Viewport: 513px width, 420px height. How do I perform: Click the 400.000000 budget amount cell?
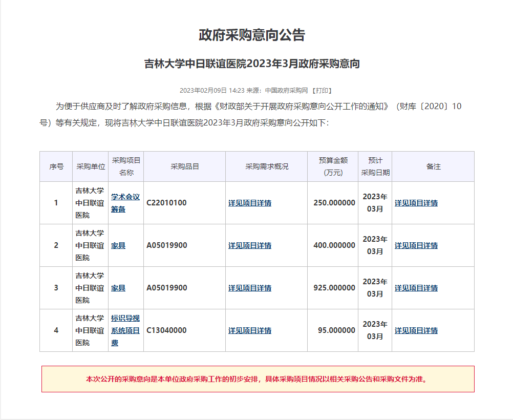[x=334, y=245]
